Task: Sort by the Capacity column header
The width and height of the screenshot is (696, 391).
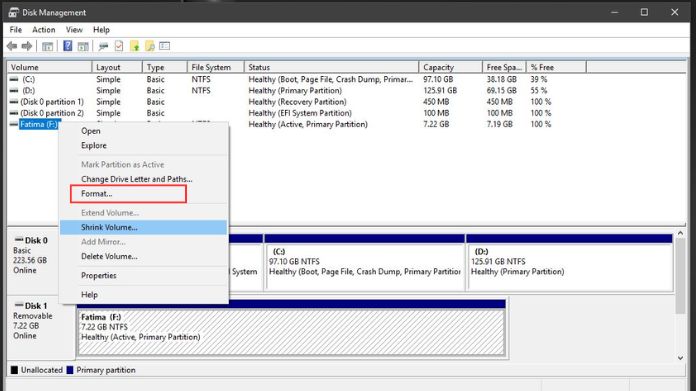Action: click(451, 67)
